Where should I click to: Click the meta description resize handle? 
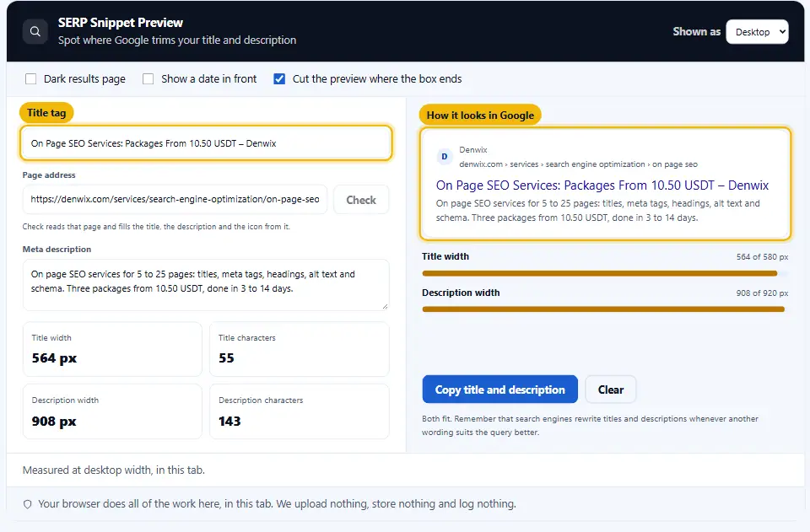385,307
